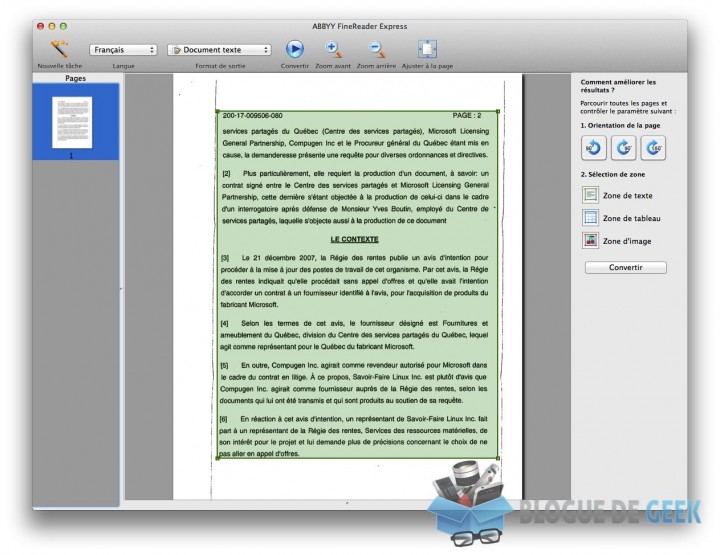The image size is (720, 555).
Task: Click the yellow minimize window button
Action: click(x=52, y=26)
